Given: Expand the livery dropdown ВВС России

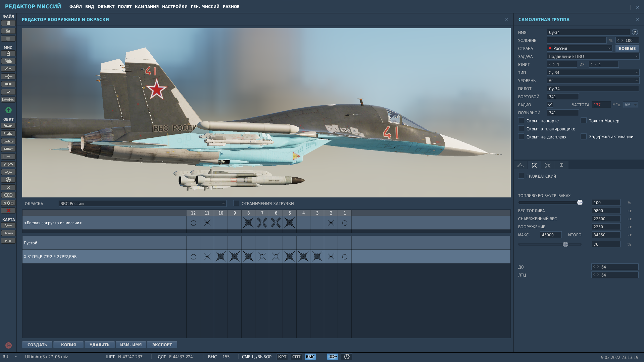Looking at the screenshot, I should coord(142,203).
